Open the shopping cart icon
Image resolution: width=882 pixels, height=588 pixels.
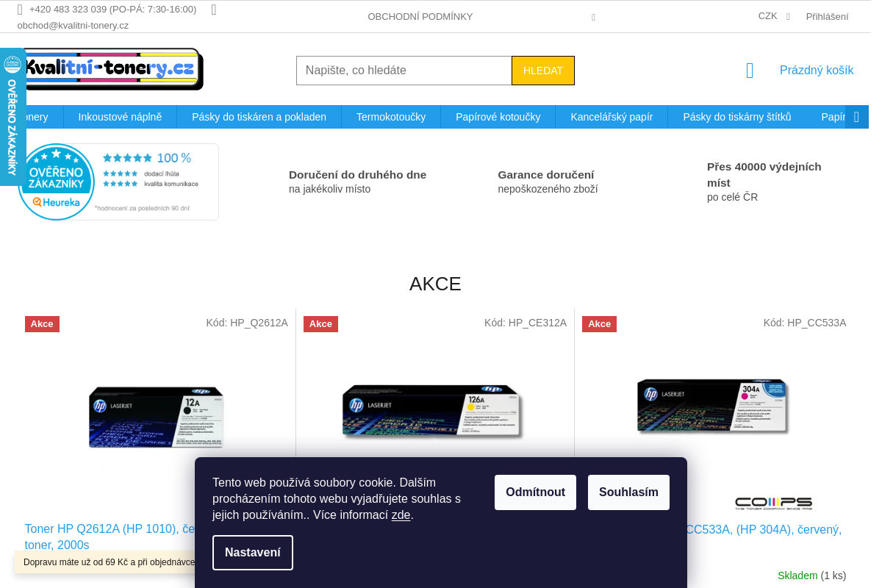(x=750, y=71)
